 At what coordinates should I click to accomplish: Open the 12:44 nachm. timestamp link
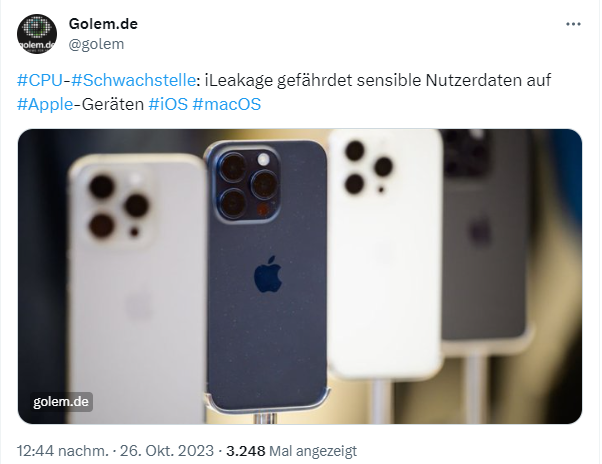pyautogui.click(x=63, y=451)
